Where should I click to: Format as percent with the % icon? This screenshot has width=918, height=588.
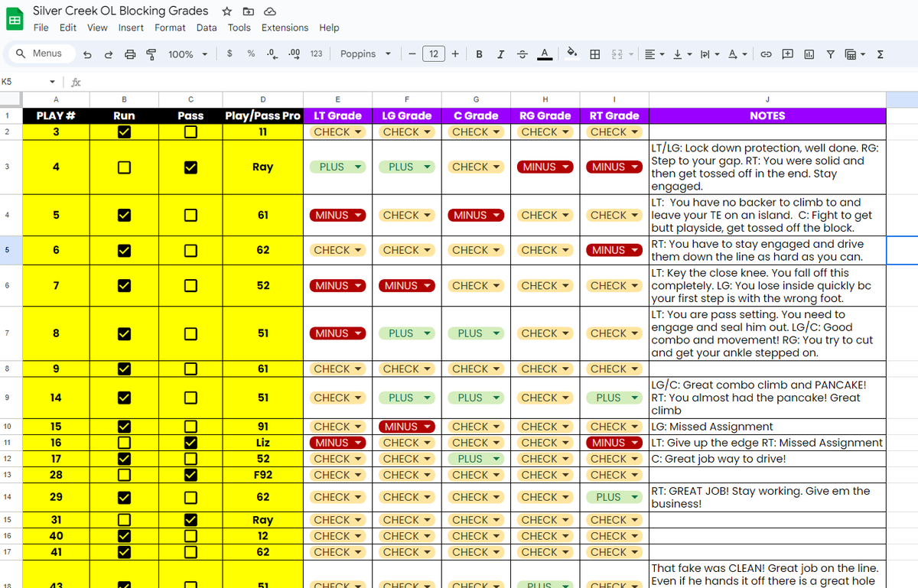tap(251, 54)
